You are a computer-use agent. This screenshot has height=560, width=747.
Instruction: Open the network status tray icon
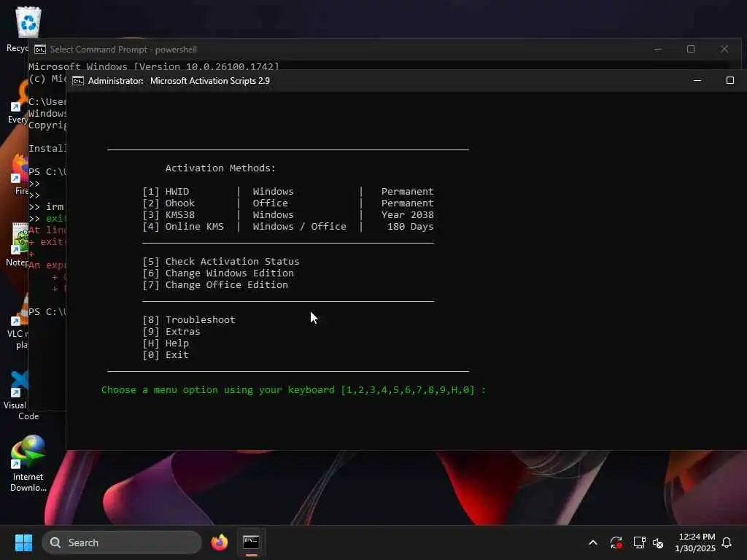639,542
